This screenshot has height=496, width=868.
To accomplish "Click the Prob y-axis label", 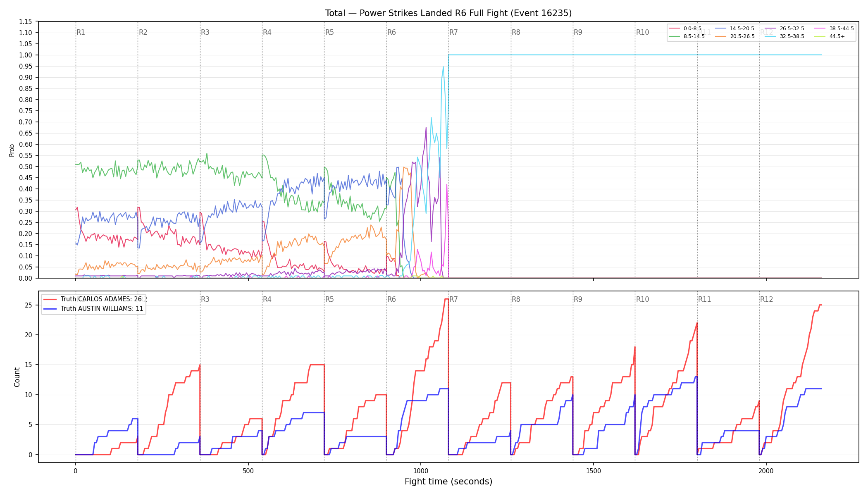I will coord(12,150).
